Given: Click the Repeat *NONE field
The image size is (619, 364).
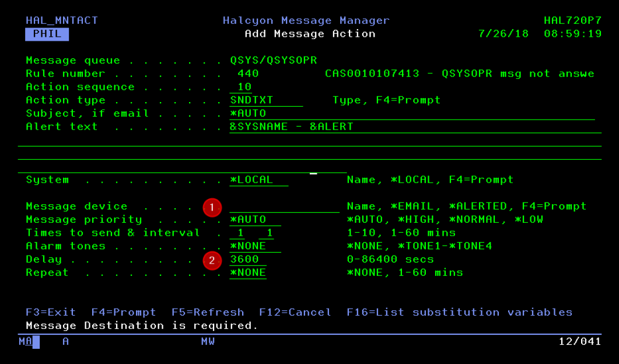Looking at the screenshot, I should [x=248, y=273].
